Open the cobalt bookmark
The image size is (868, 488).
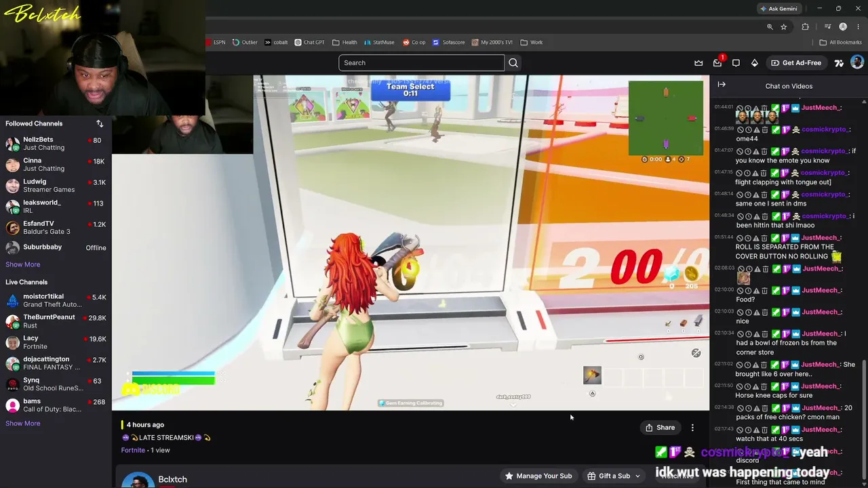click(276, 42)
